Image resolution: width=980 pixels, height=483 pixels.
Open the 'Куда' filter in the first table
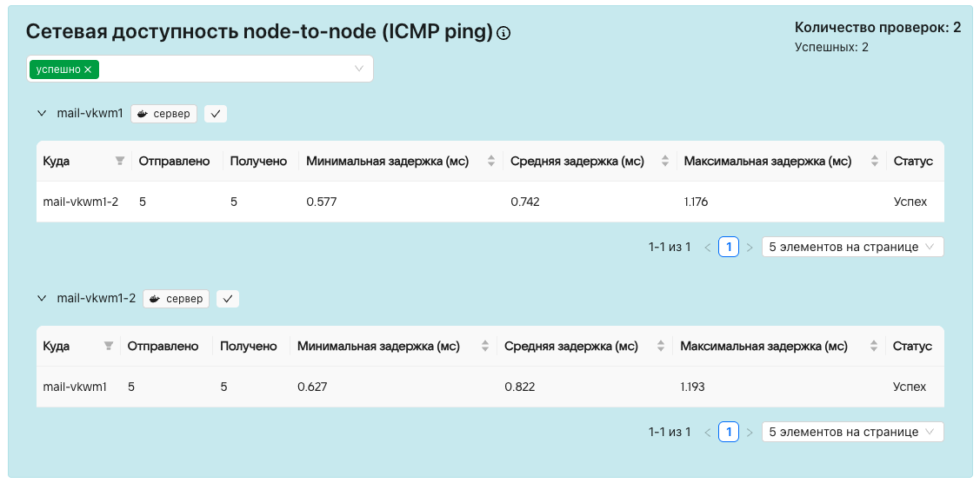120,161
